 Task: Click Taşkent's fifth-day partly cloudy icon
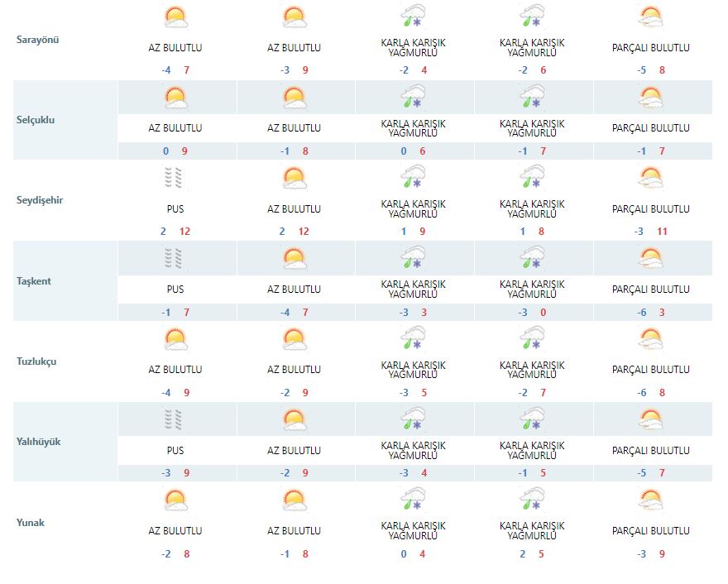pos(651,259)
